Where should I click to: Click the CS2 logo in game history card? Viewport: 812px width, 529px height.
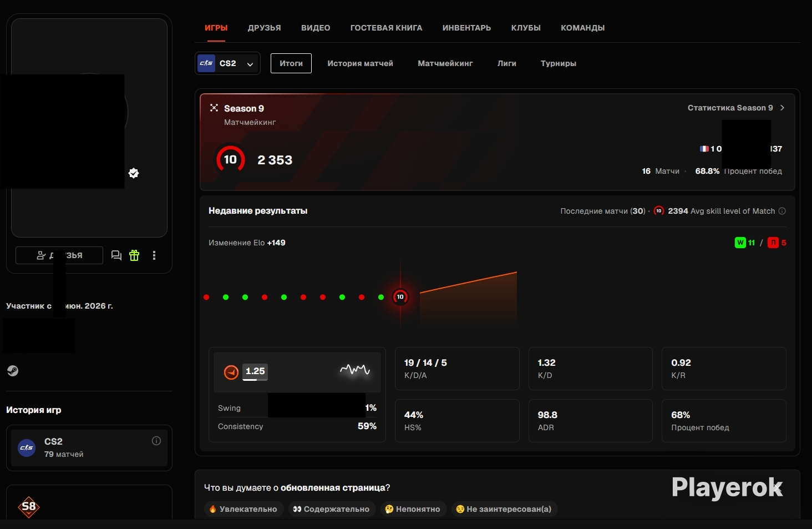pyautogui.click(x=27, y=447)
